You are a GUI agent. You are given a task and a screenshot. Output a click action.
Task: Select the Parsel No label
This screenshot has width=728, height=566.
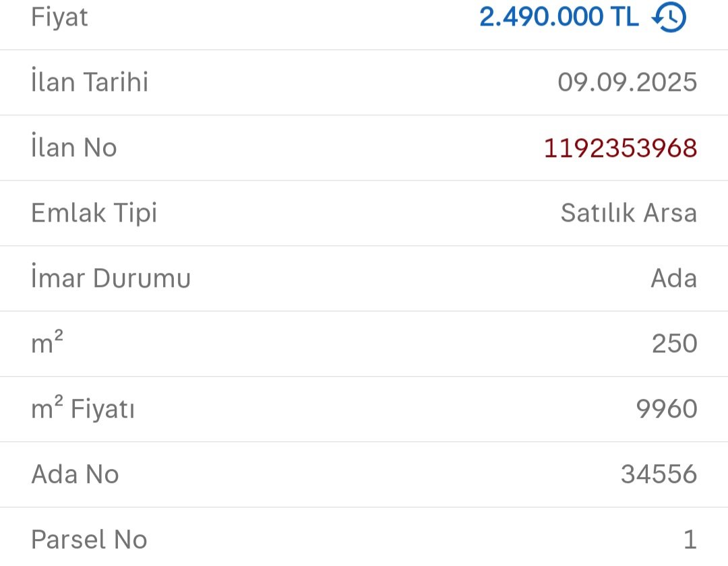click(x=89, y=540)
